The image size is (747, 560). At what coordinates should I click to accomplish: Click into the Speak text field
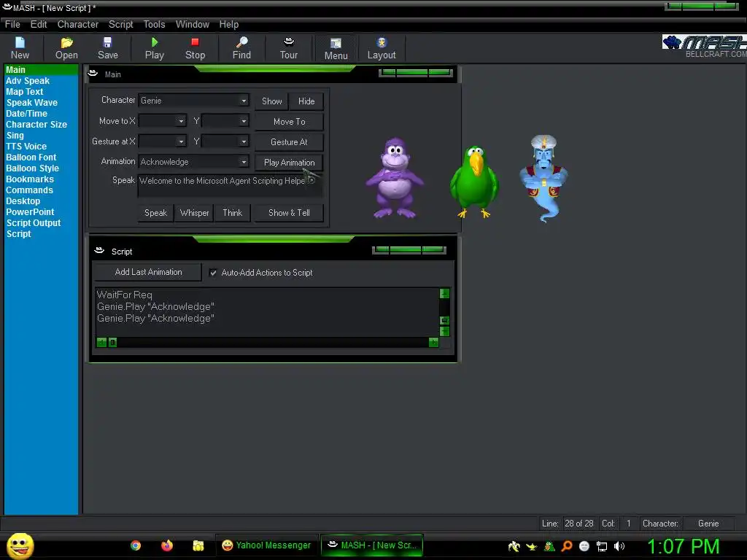tap(230, 186)
